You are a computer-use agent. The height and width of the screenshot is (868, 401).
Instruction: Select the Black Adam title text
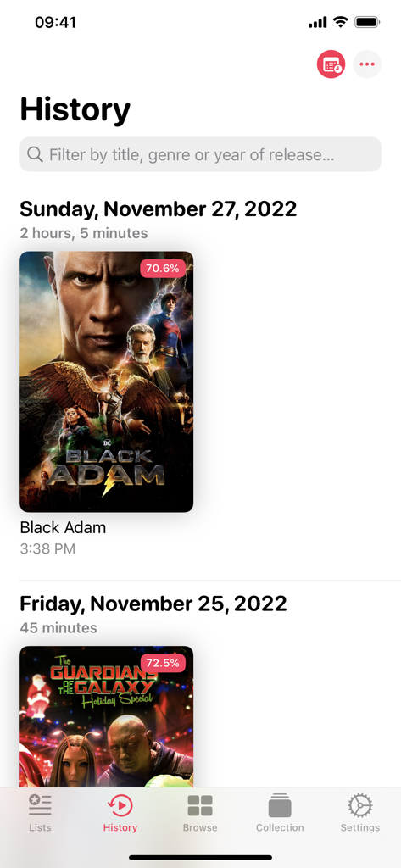click(x=63, y=527)
